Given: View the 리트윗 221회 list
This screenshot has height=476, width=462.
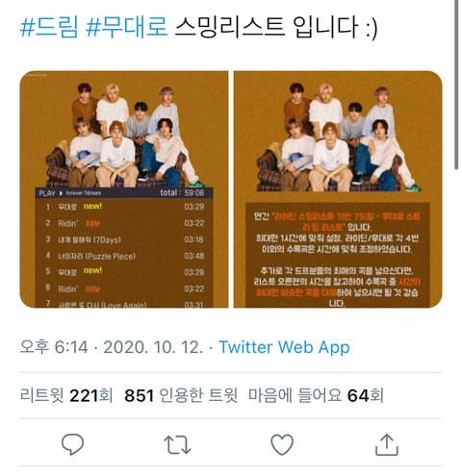Looking at the screenshot, I should pyautogui.click(x=66, y=395).
